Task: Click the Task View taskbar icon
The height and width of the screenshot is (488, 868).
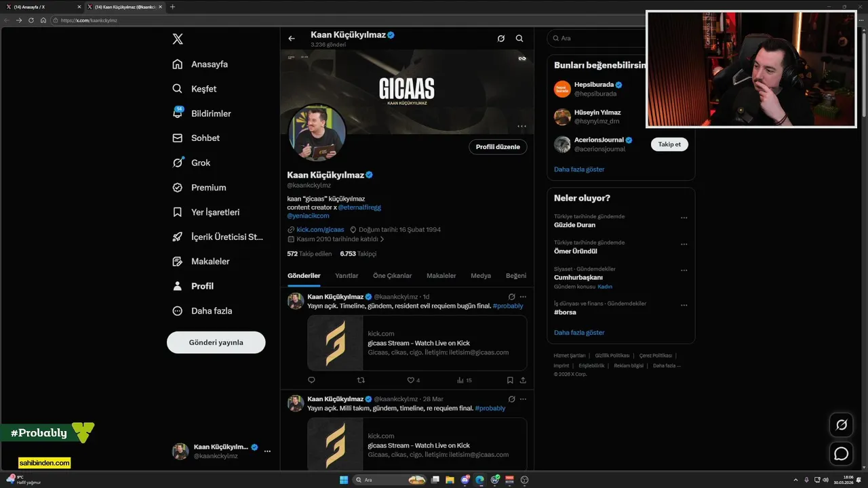Action: (x=435, y=480)
